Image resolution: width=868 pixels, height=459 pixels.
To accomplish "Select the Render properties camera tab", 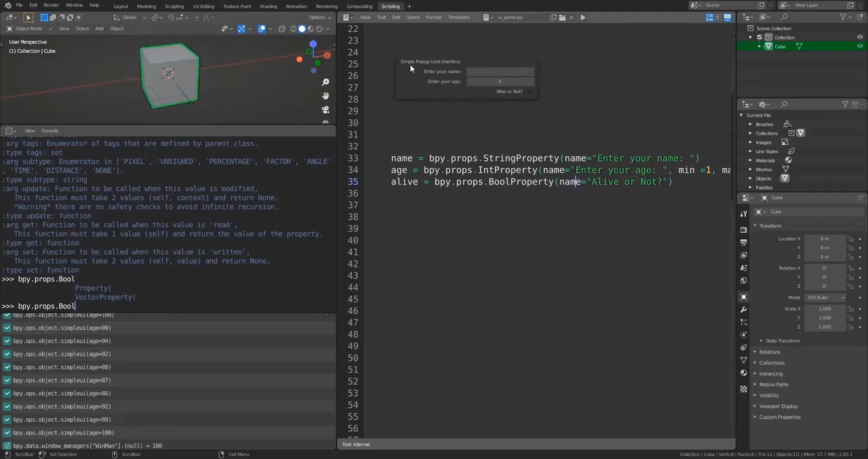I will 744,230.
